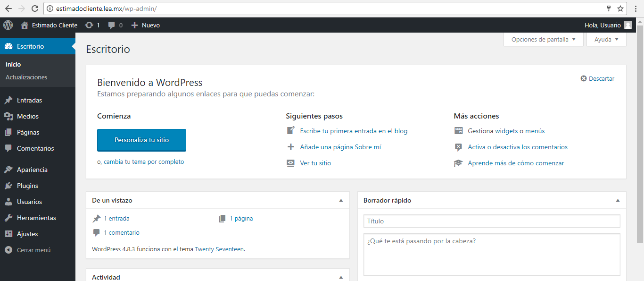Image resolution: width=644 pixels, height=281 pixels.
Task: Collapse the De un vistazo panel
Action: click(341, 200)
